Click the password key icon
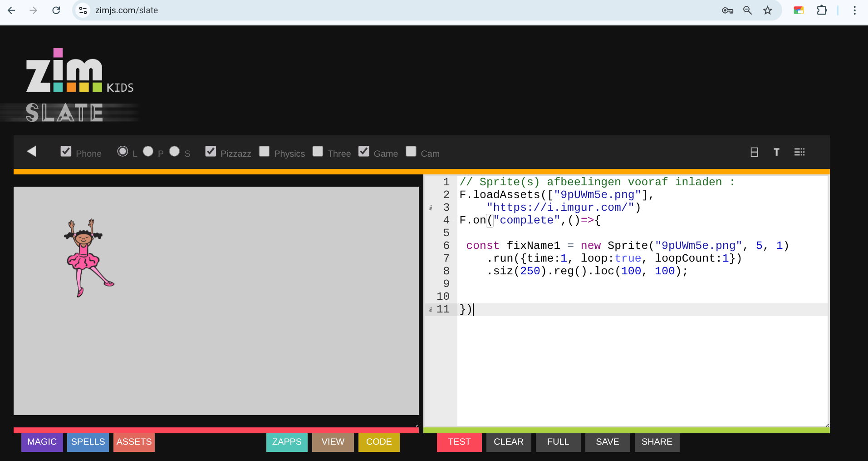Screen dimensions: 868x461 coord(727,10)
